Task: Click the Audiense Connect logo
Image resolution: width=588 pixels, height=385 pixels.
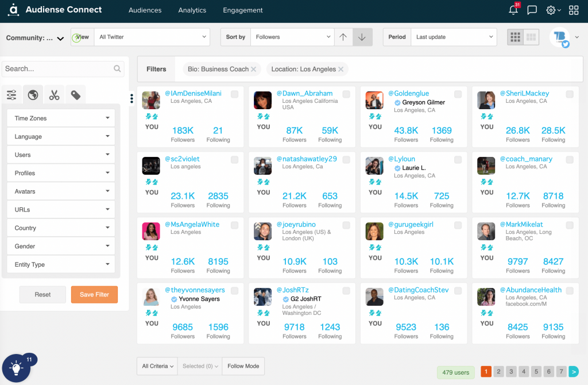Action: point(55,10)
